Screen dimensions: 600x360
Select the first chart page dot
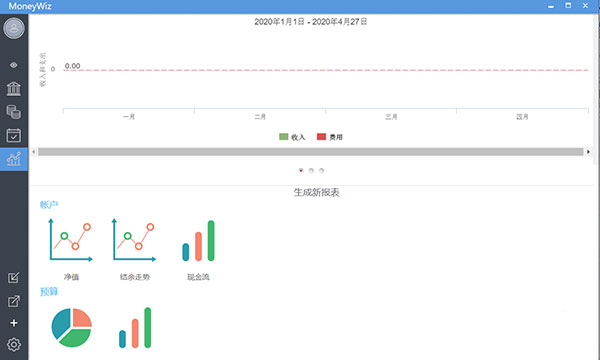click(x=301, y=170)
